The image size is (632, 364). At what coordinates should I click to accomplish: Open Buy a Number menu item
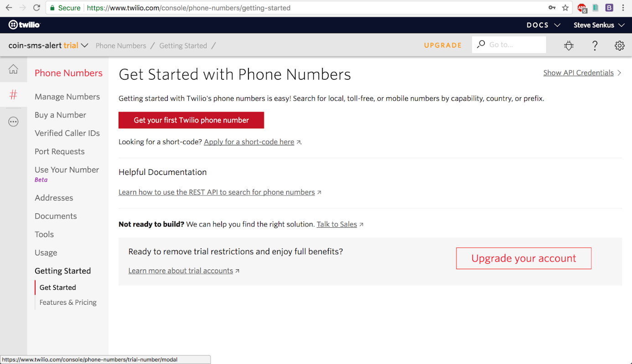coord(60,115)
